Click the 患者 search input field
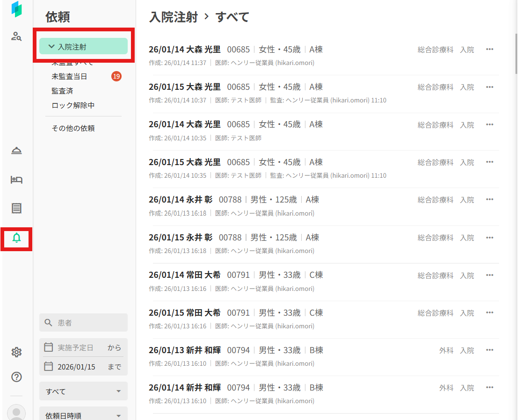Viewport: 529px width, 420px height. 83,323
